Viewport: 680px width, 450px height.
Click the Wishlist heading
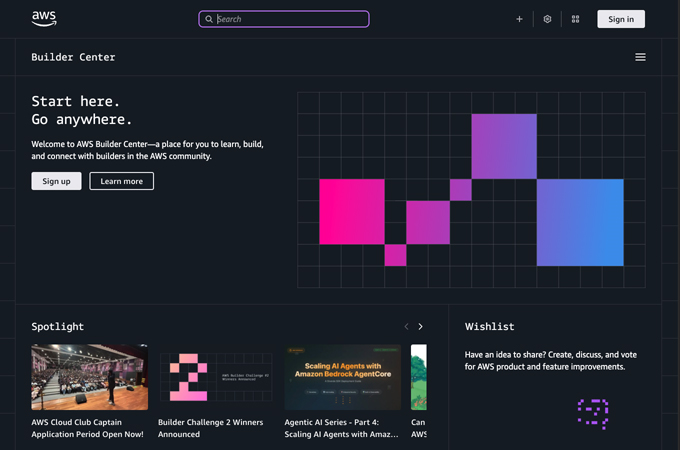pos(490,326)
